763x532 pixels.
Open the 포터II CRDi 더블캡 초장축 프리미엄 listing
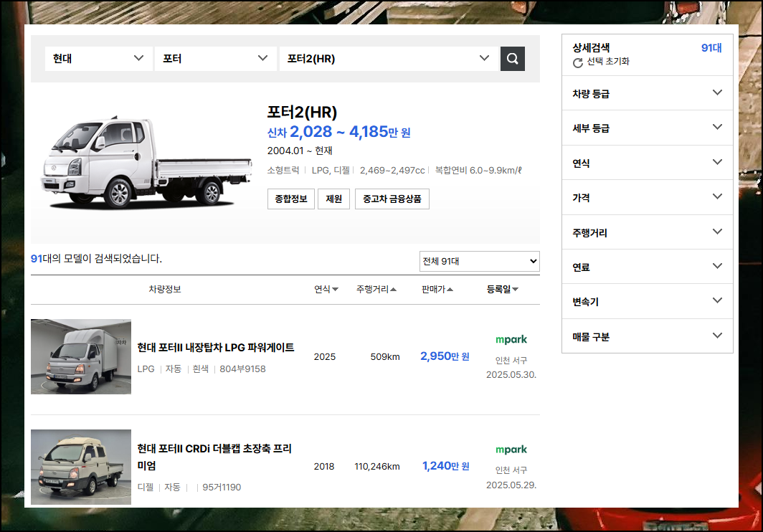click(214, 457)
